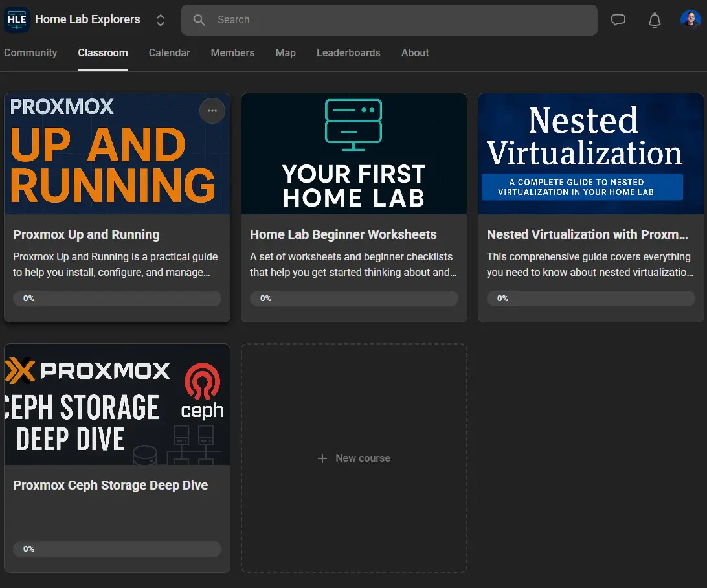Open the notifications bell

[x=655, y=20]
